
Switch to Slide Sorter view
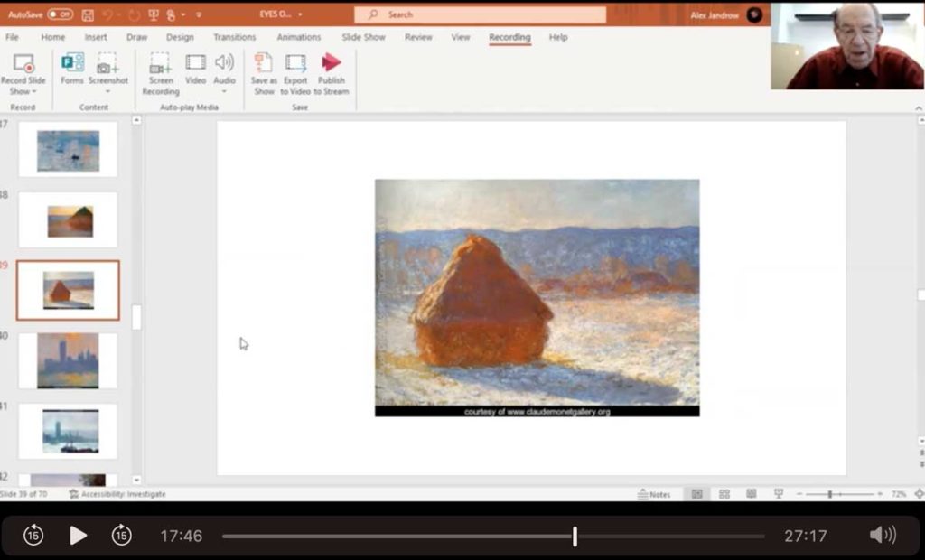pyautogui.click(x=724, y=494)
